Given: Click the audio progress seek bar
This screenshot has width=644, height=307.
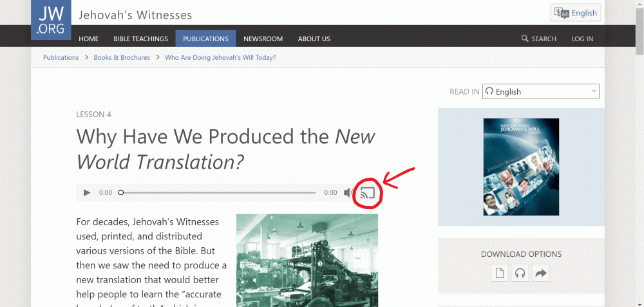Looking at the screenshot, I should pyautogui.click(x=218, y=192).
